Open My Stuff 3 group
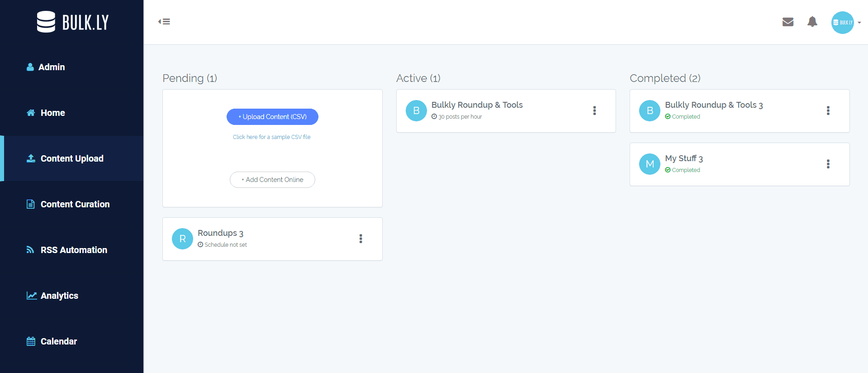The image size is (868, 373). click(x=683, y=158)
